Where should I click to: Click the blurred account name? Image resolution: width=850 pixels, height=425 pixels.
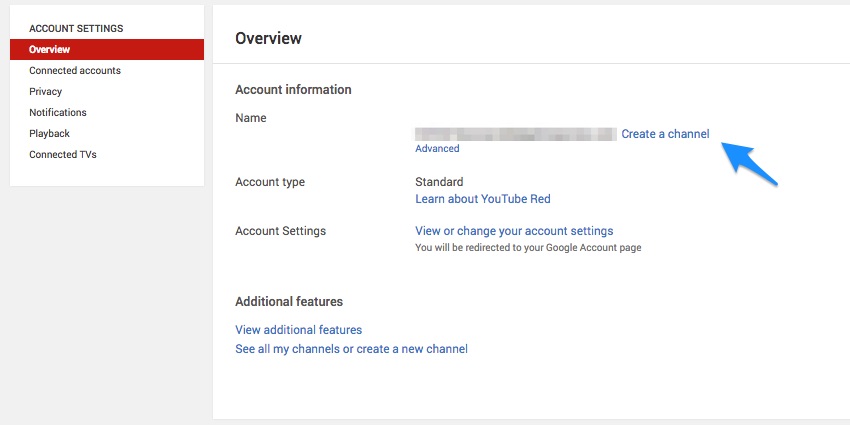(x=516, y=134)
